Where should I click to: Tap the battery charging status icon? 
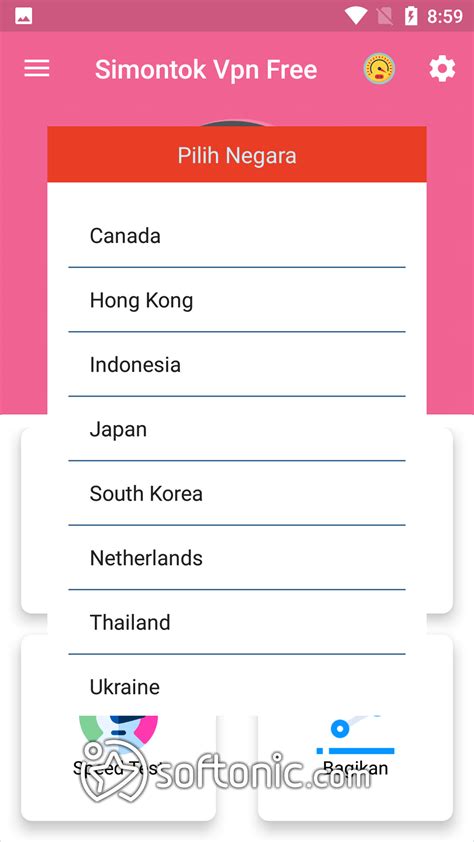411,17
